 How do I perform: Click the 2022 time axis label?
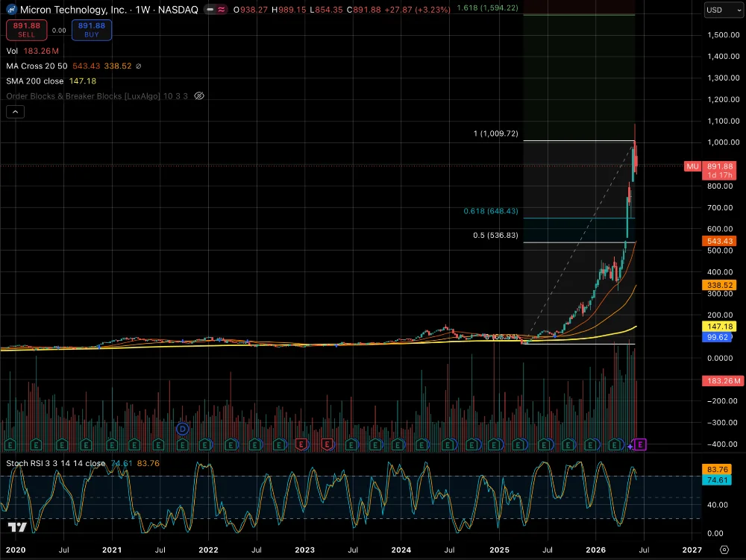(208, 550)
